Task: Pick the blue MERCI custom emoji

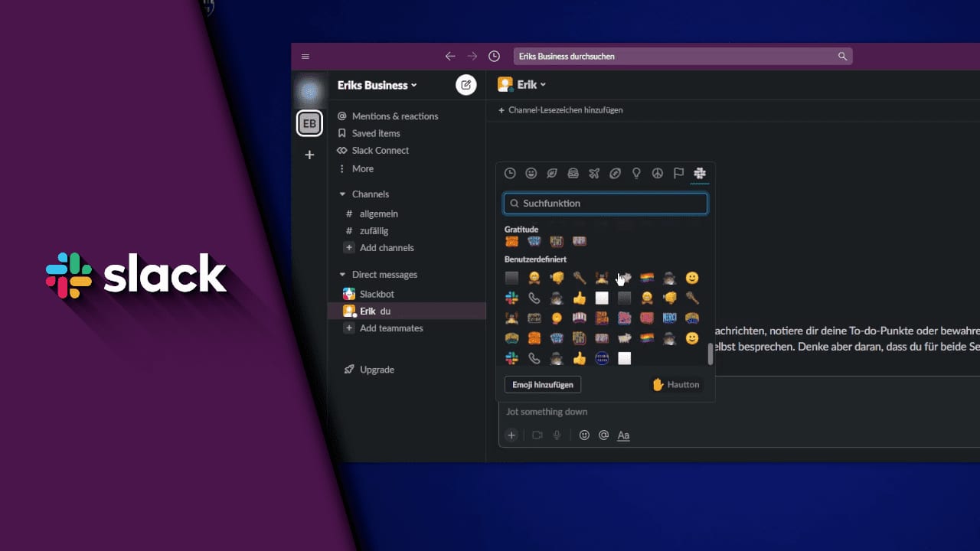Action: pyautogui.click(x=669, y=318)
